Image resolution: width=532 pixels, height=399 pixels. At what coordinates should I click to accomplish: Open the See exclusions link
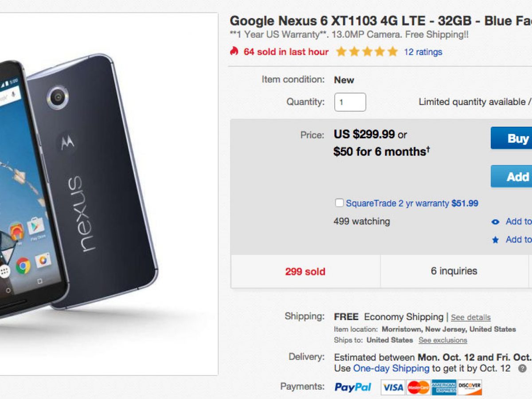tap(443, 340)
